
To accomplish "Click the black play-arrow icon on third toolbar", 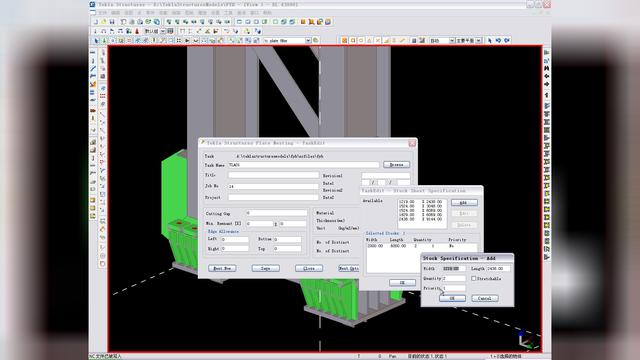I will click(x=187, y=40).
